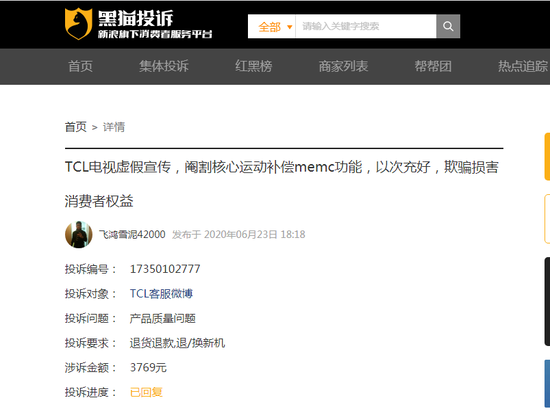Select 商家列表 in the navigation bar
Screen dimensions: 550x411
pos(343,66)
